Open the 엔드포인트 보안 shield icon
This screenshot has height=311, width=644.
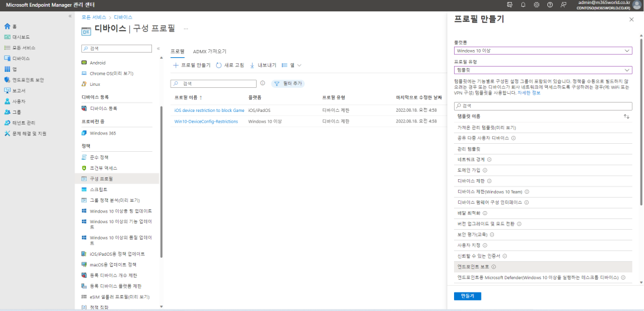[7, 80]
